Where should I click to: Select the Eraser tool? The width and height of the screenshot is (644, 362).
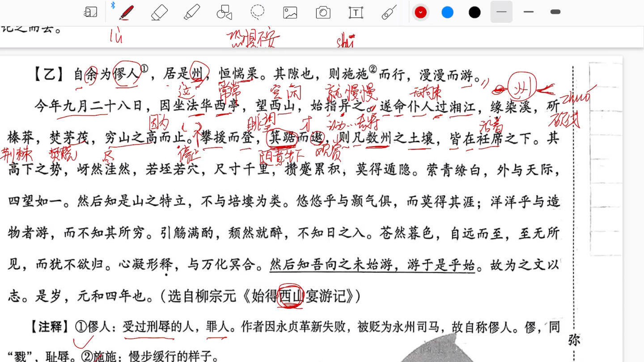(159, 12)
